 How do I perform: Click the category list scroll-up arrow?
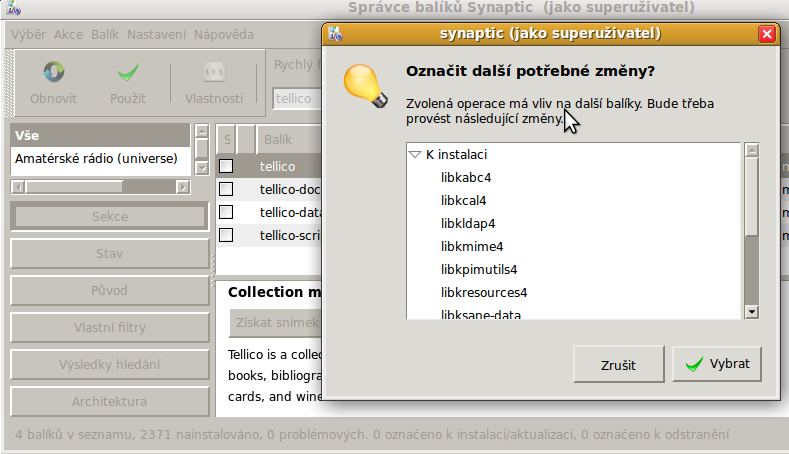(202, 131)
